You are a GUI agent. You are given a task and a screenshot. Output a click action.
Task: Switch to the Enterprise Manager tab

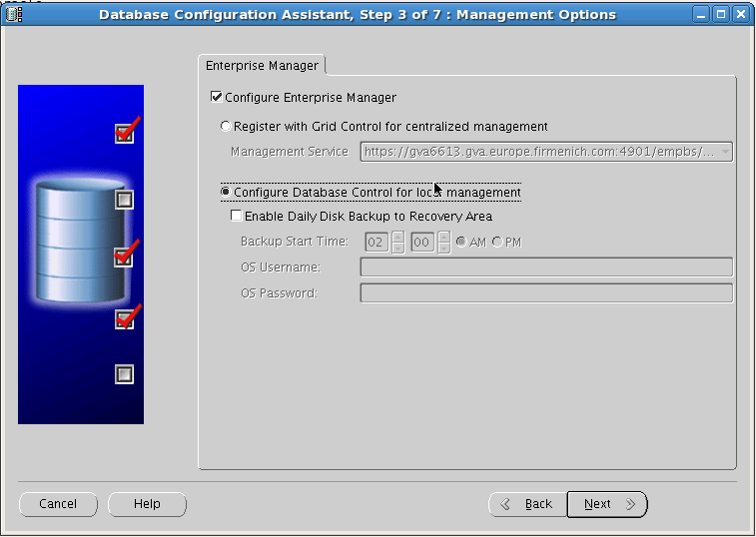(x=262, y=66)
